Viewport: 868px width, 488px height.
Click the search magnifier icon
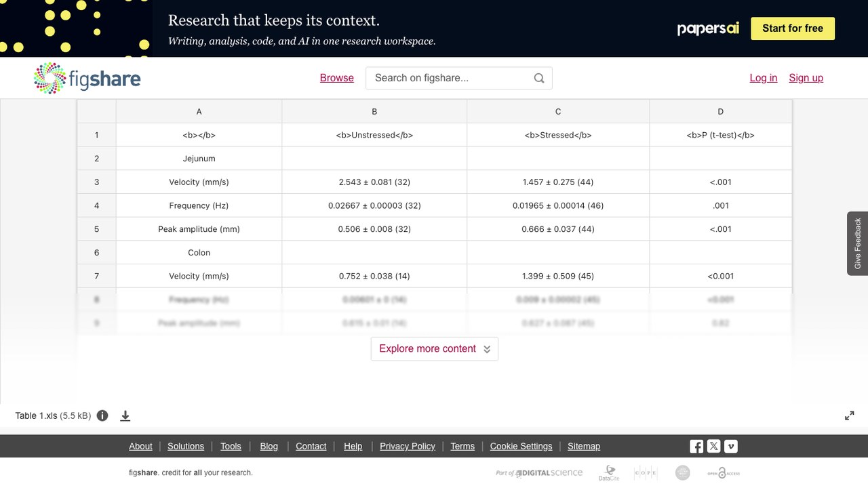click(x=539, y=78)
